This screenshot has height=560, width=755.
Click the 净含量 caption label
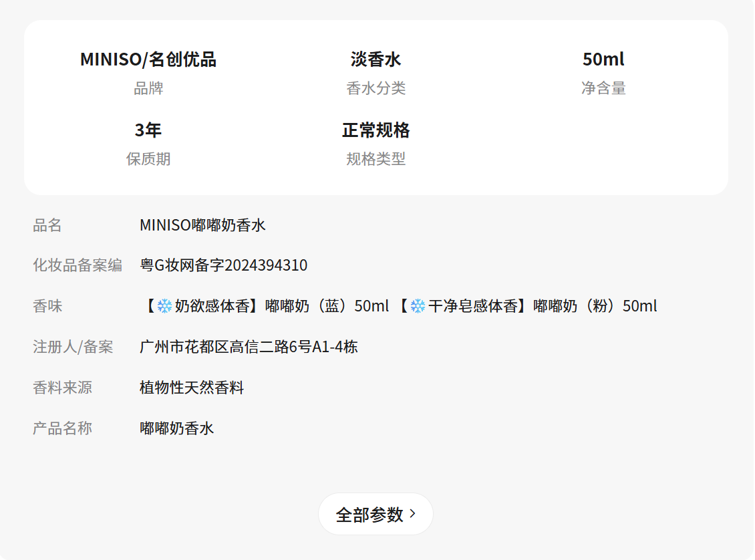[603, 88]
